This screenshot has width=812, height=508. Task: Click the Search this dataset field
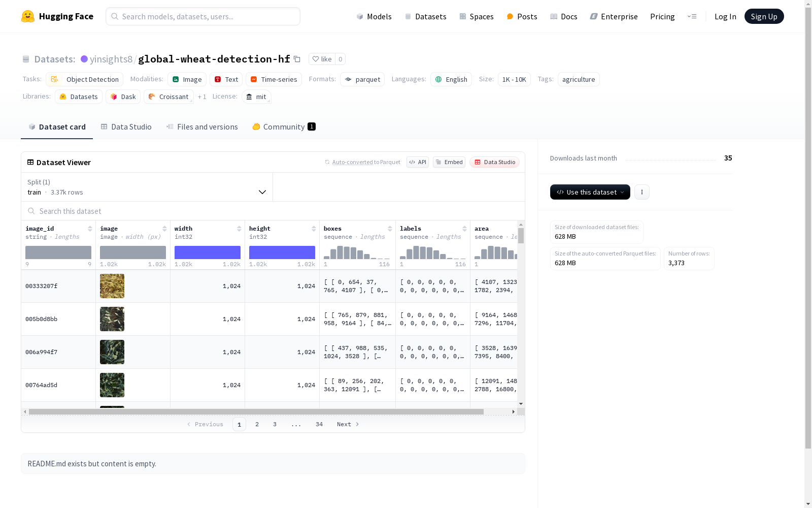point(273,211)
